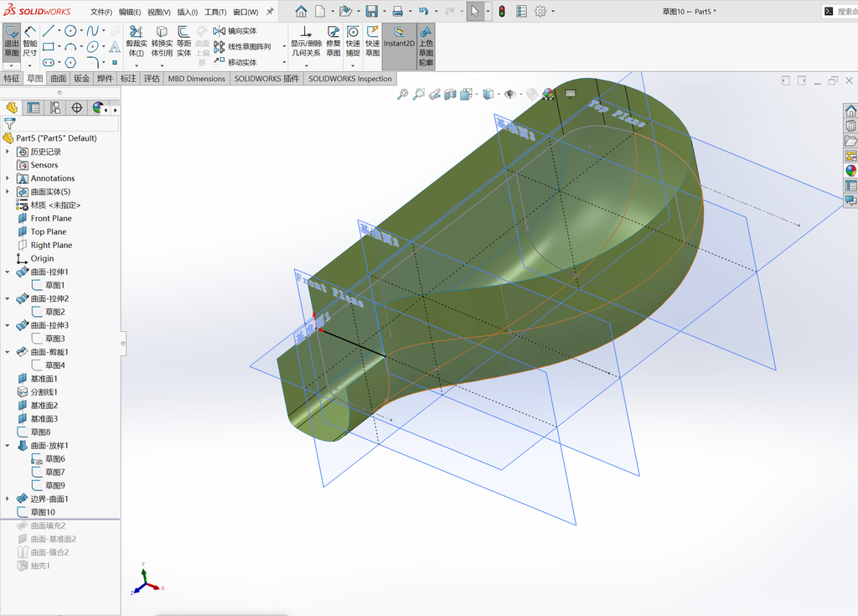This screenshot has width=858, height=616.
Task: Click Rapid Sketch (快速草图) tool
Action: tap(373, 42)
